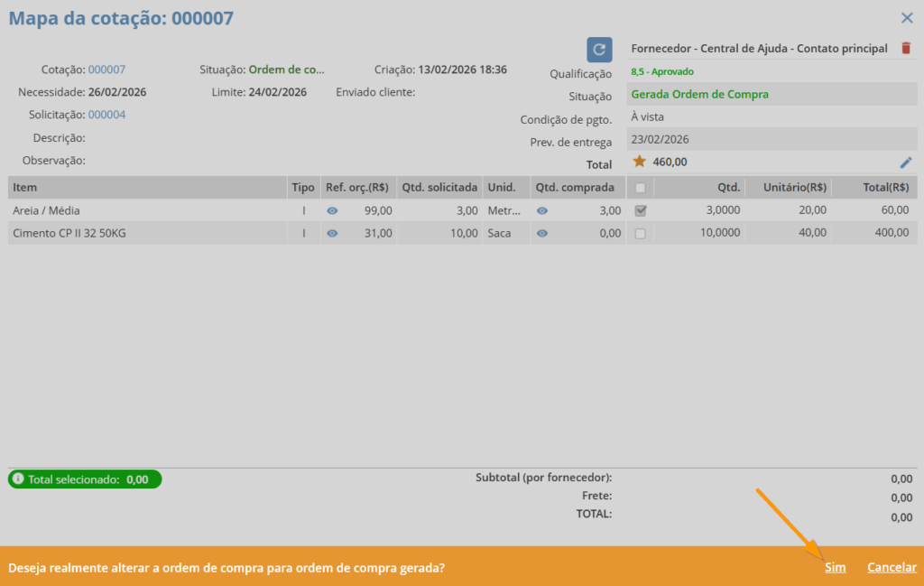Click the pencil edit icon beside total
This screenshot has width=924, height=586.
[906, 163]
